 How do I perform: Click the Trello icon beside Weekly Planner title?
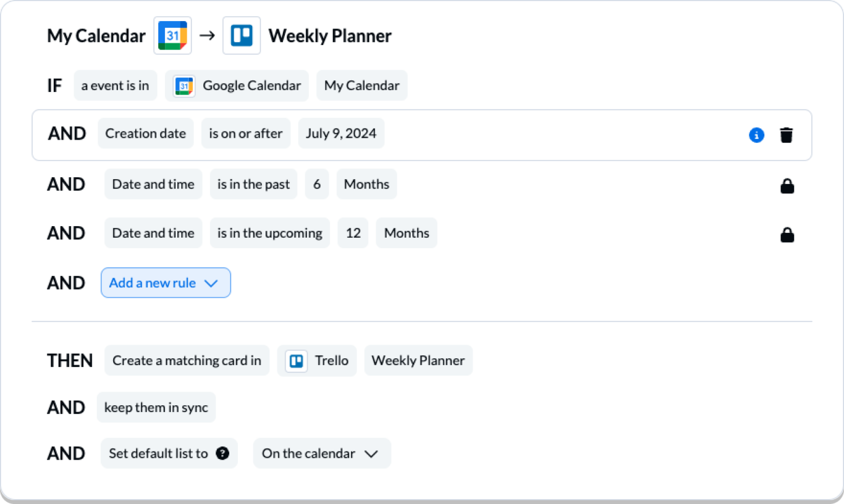(242, 35)
